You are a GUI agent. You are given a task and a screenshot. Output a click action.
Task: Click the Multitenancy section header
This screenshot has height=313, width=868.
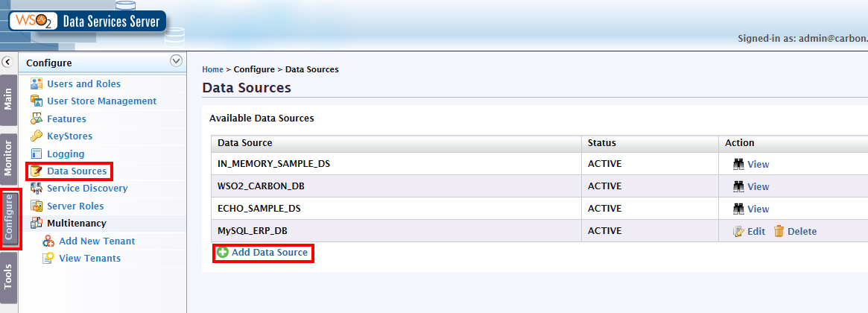(x=77, y=224)
